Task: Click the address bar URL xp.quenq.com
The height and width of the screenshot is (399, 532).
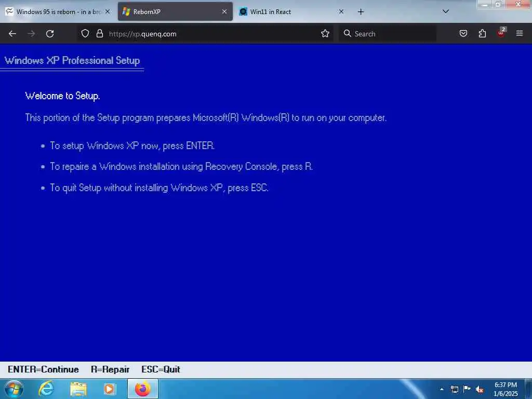Action: click(x=142, y=34)
